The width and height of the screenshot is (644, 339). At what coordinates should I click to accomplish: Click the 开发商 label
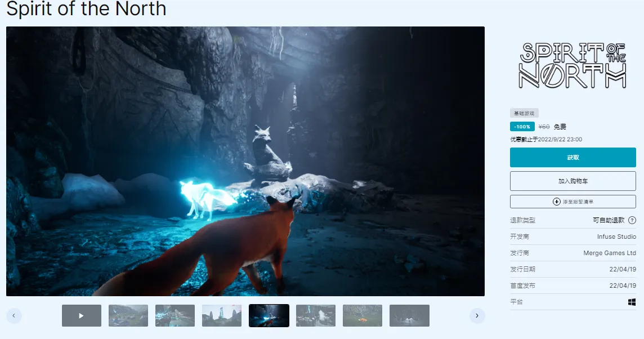point(520,237)
